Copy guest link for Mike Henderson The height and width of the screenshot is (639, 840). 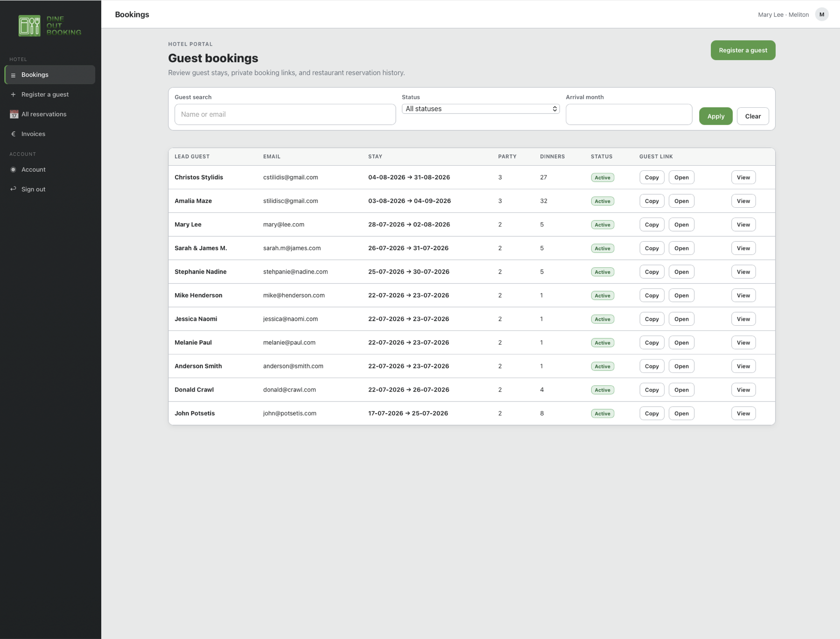click(651, 295)
